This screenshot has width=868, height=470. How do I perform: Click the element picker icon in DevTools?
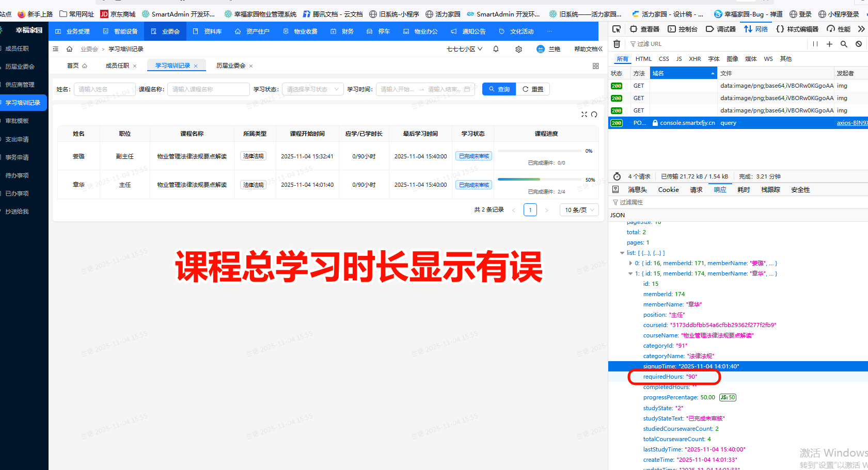pyautogui.click(x=617, y=29)
